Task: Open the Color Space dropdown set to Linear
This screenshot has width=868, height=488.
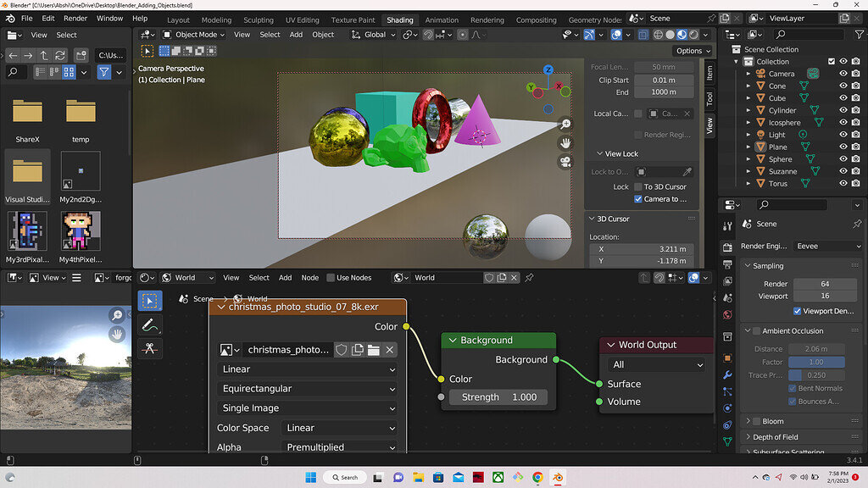Action: pos(339,428)
